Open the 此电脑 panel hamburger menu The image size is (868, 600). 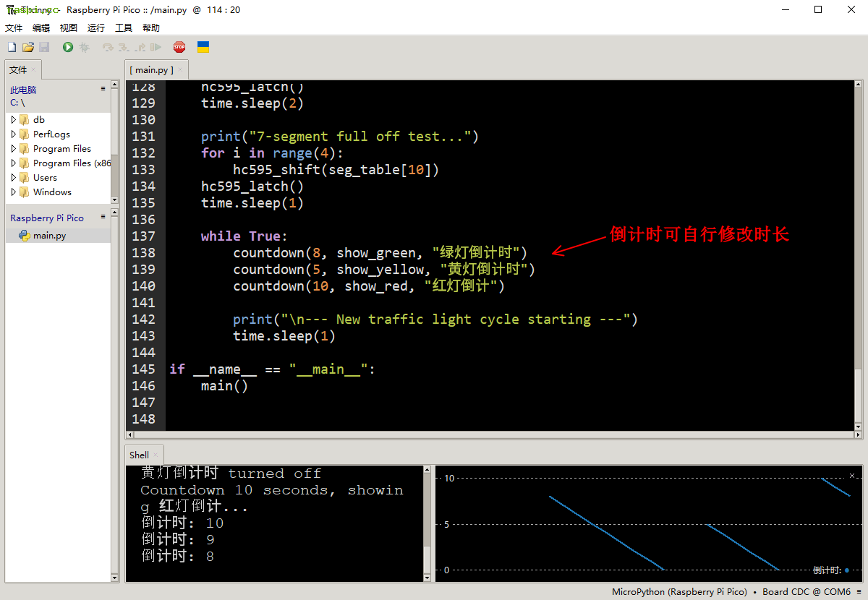103,89
